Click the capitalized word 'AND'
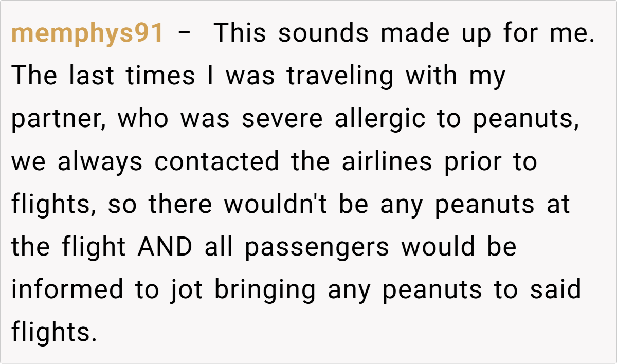Image resolution: width=617 pixels, height=364 pixels. click(x=165, y=247)
